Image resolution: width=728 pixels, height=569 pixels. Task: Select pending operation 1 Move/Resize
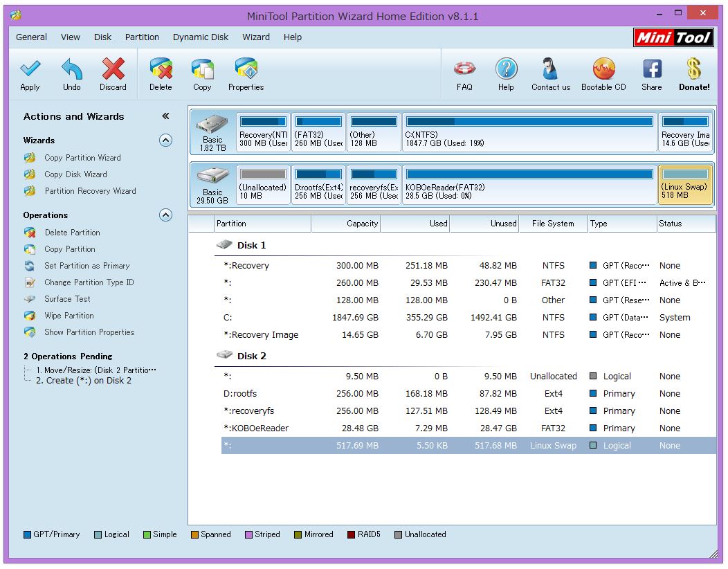(95, 370)
